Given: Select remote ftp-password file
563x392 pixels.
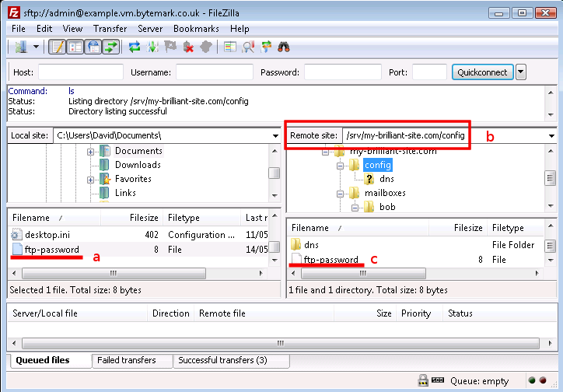Looking at the screenshot, I should click(x=330, y=260).
